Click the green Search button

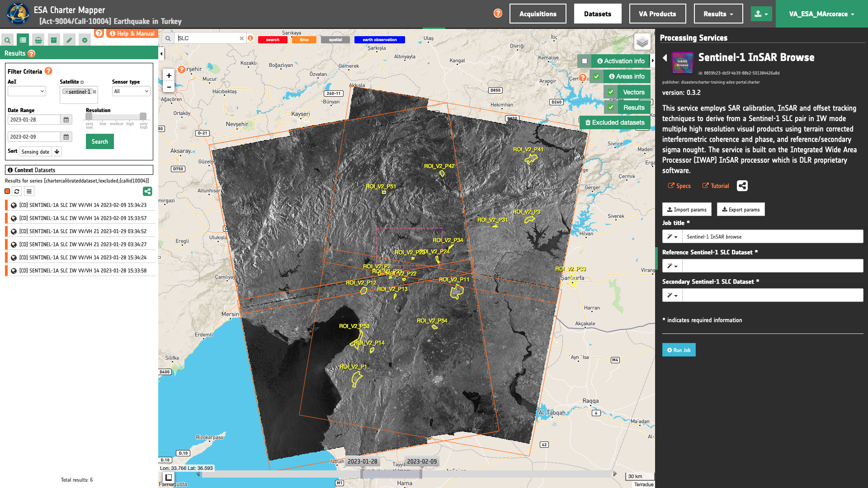[100, 141]
